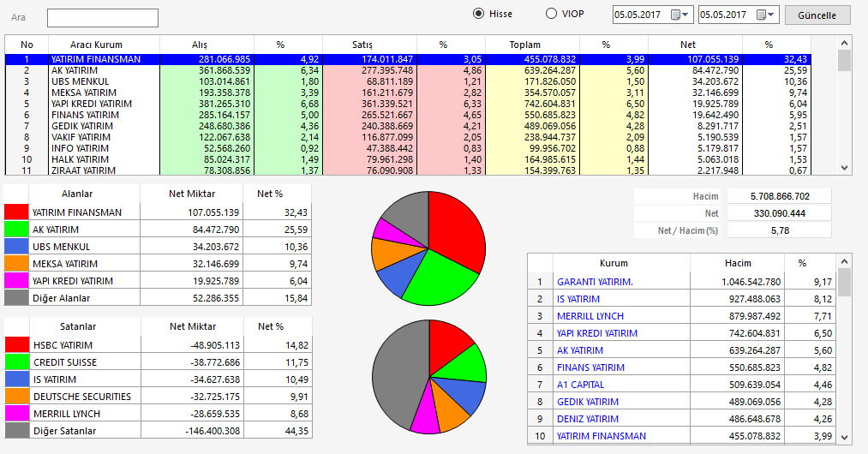The height and width of the screenshot is (454, 868).
Task: Click Net / Hacim value 5,78
Action: tap(780, 231)
